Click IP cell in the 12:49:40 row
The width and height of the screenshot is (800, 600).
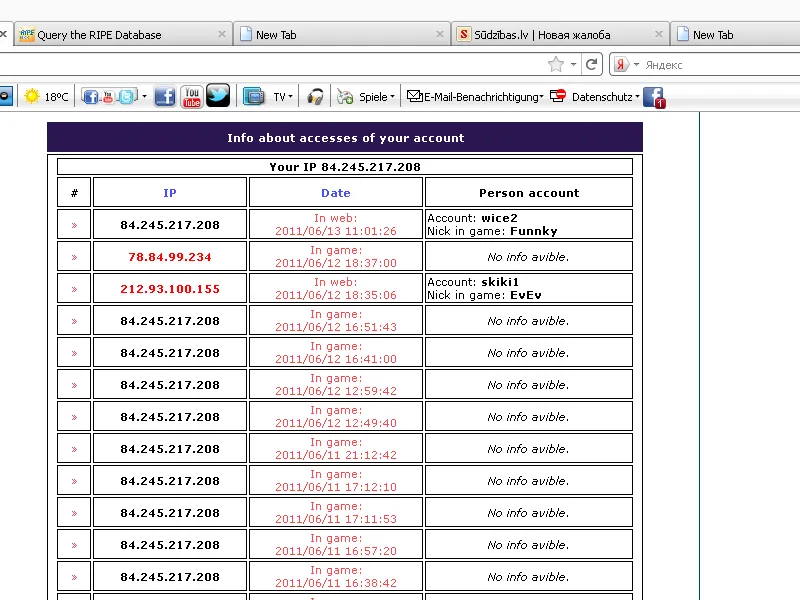170,417
